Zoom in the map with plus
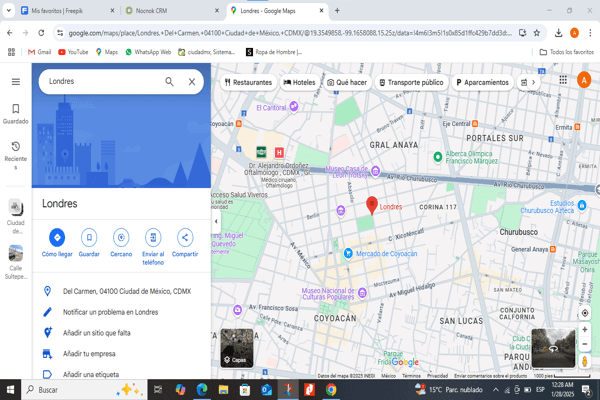The image size is (600, 400). (x=585, y=330)
